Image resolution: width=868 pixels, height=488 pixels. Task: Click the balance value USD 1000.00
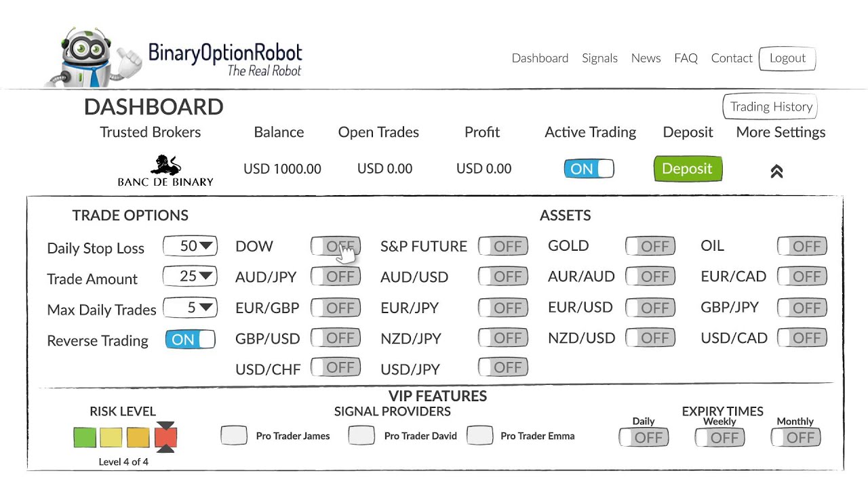(x=282, y=169)
